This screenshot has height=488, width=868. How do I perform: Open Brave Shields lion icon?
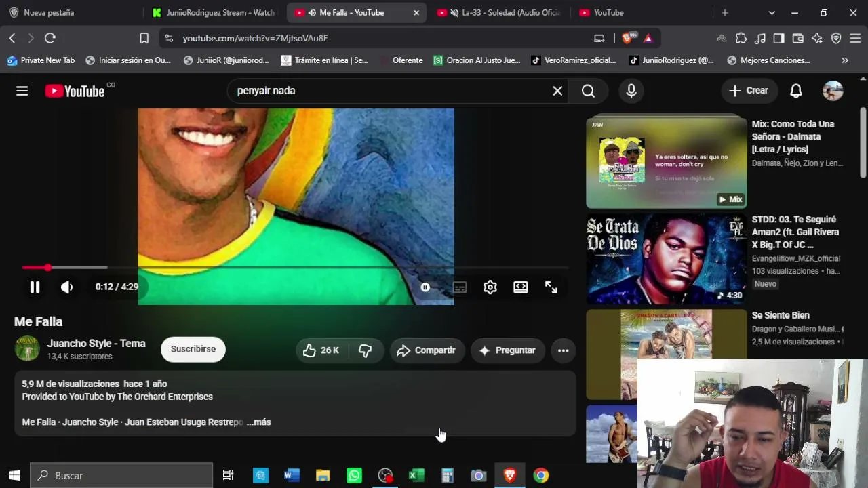(629, 38)
